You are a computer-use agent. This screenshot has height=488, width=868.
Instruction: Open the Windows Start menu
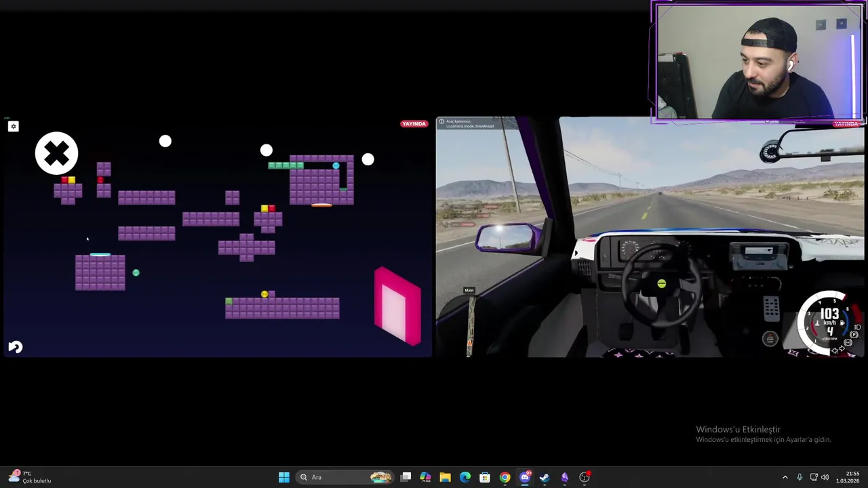[x=284, y=477]
